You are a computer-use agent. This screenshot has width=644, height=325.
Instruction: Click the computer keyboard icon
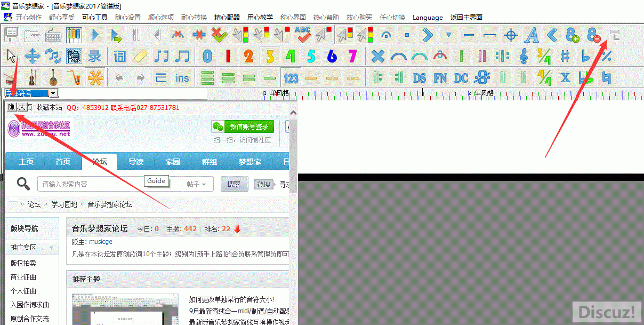(x=53, y=35)
